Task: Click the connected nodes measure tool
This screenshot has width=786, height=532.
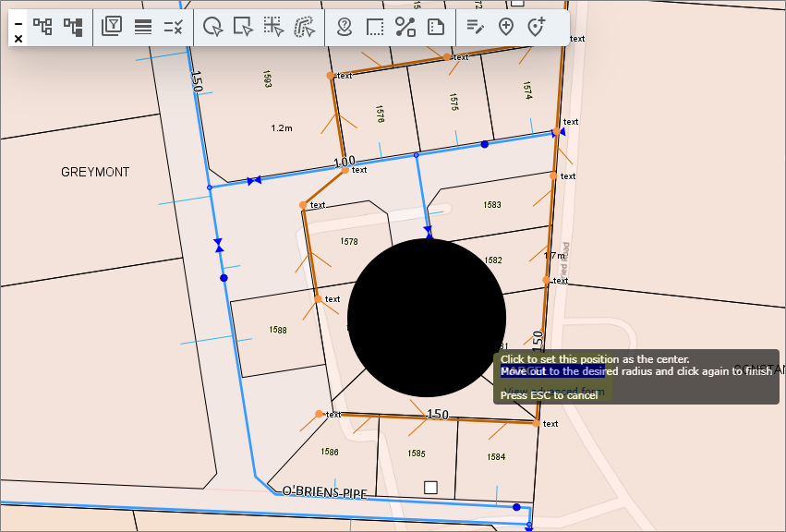Action: (x=405, y=27)
